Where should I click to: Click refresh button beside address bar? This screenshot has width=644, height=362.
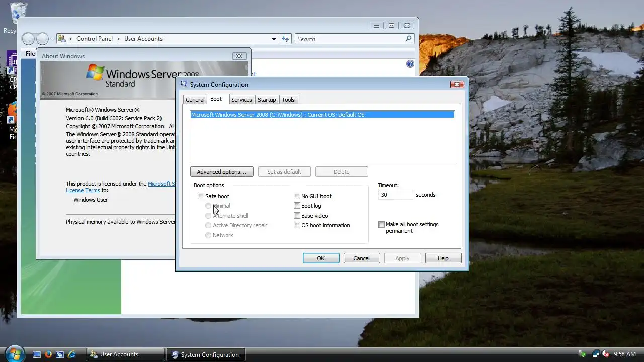[285, 39]
